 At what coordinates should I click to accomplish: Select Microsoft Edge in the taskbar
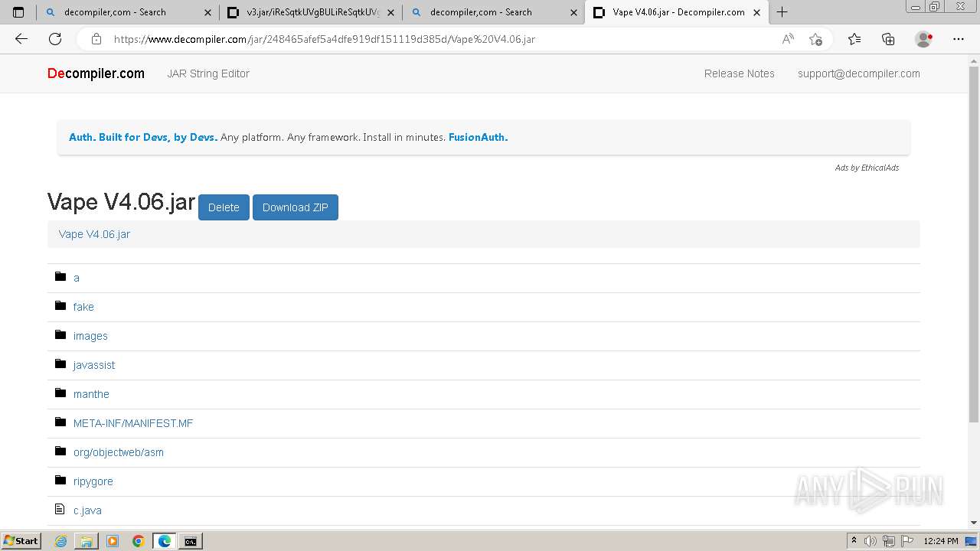tap(165, 541)
